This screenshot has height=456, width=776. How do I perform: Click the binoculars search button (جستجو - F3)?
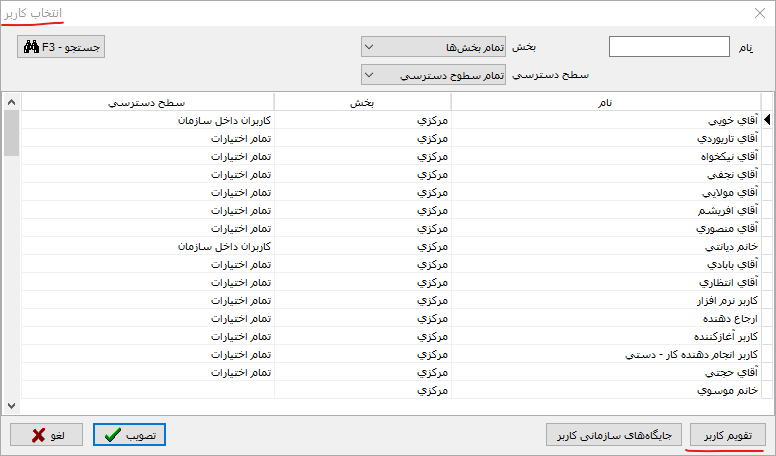tap(61, 47)
